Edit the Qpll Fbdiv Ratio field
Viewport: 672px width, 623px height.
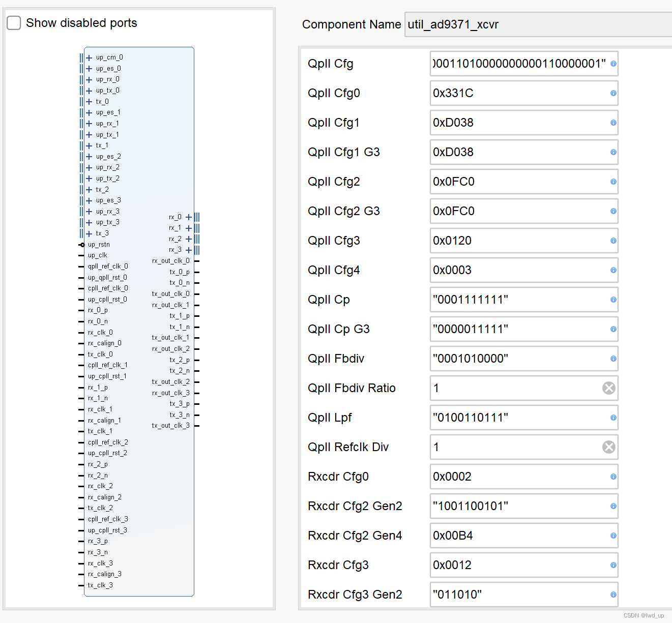[x=524, y=388]
